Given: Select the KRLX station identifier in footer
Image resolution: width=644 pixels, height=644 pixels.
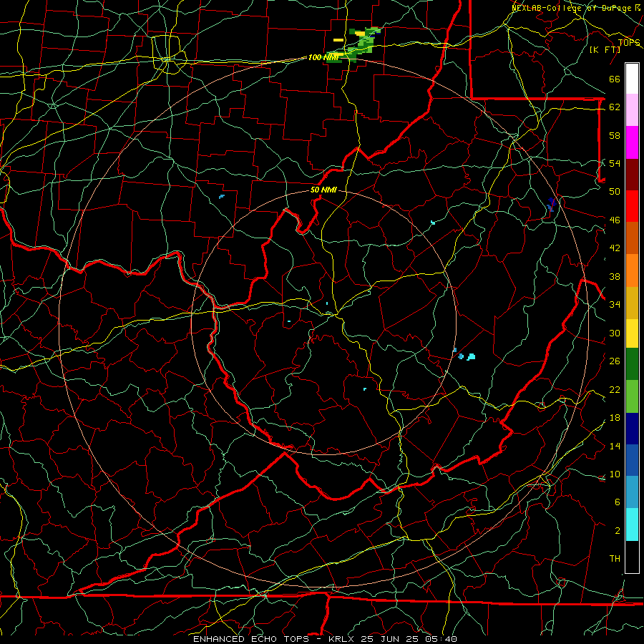Looking at the screenshot, I should click(343, 639).
